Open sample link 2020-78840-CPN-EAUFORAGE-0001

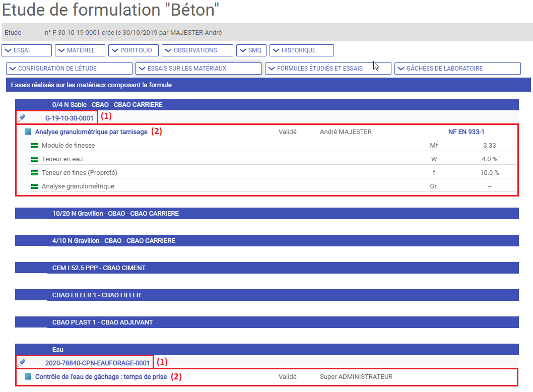click(97, 363)
